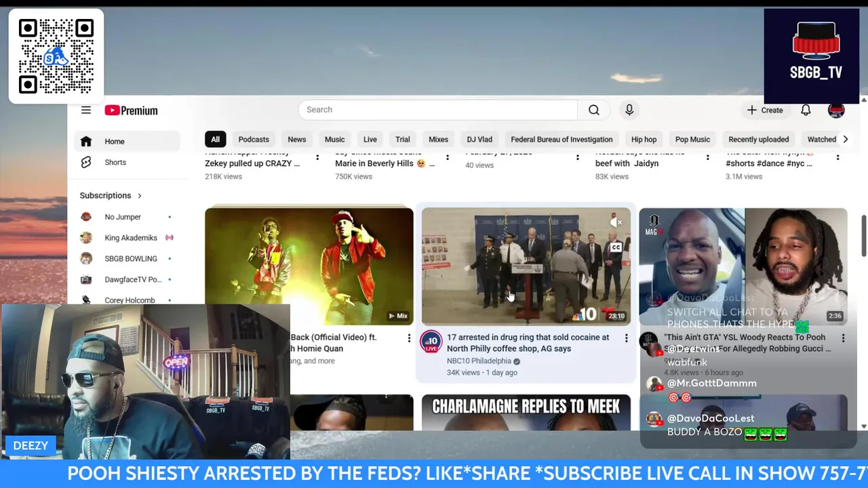
Task: Open 17 arrested in drug ring title
Action: [528, 343]
